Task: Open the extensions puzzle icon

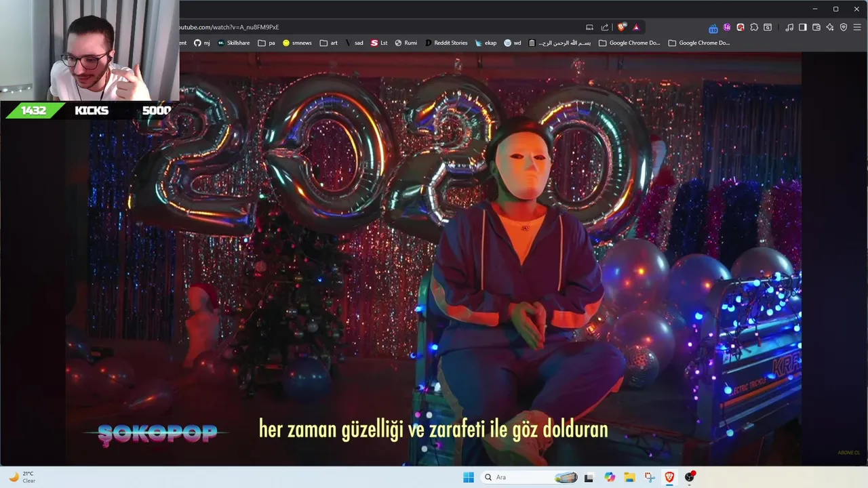Action: coord(754,27)
